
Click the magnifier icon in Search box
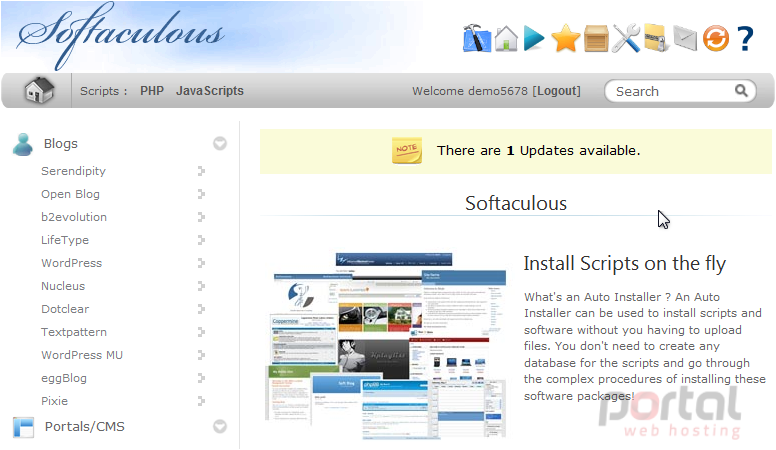[x=741, y=91]
